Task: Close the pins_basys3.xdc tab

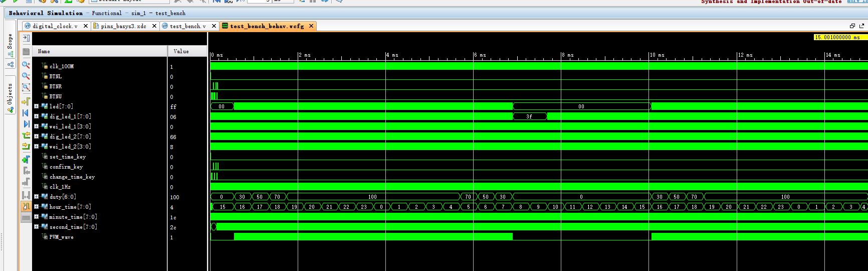Action: point(154,26)
